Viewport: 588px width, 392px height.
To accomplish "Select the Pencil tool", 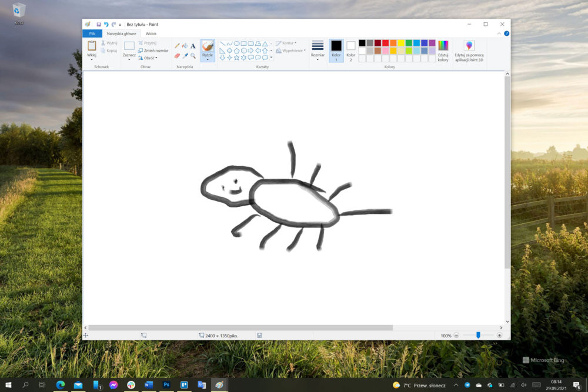I will click(x=177, y=46).
